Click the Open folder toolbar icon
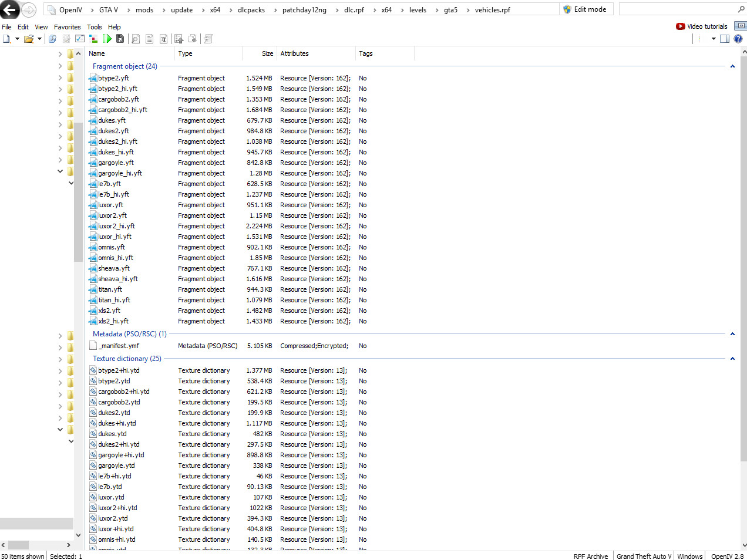747x560 pixels. [x=28, y=39]
